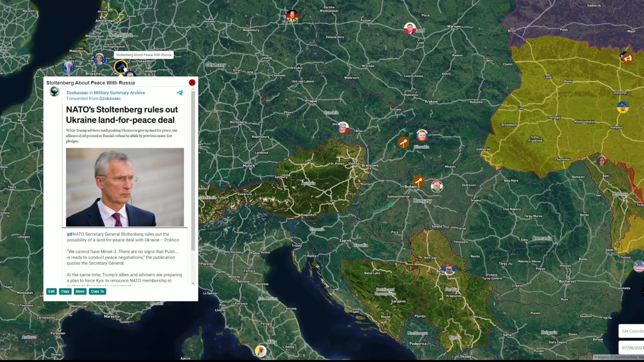The image size is (644, 362).
Task: Click the Munich city label on map
Action: [x=249, y=166]
